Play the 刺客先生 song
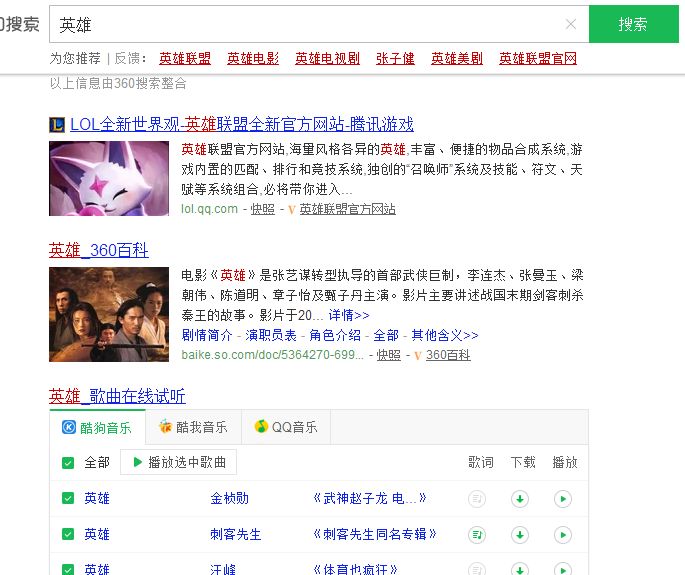Image resolution: width=685 pixels, height=575 pixels. coord(563,534)
